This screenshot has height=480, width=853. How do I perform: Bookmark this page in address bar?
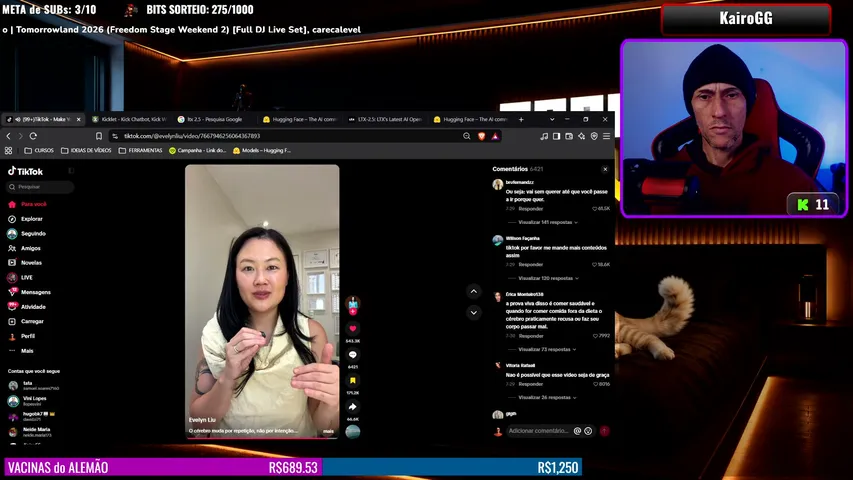(x=98, y=136)
